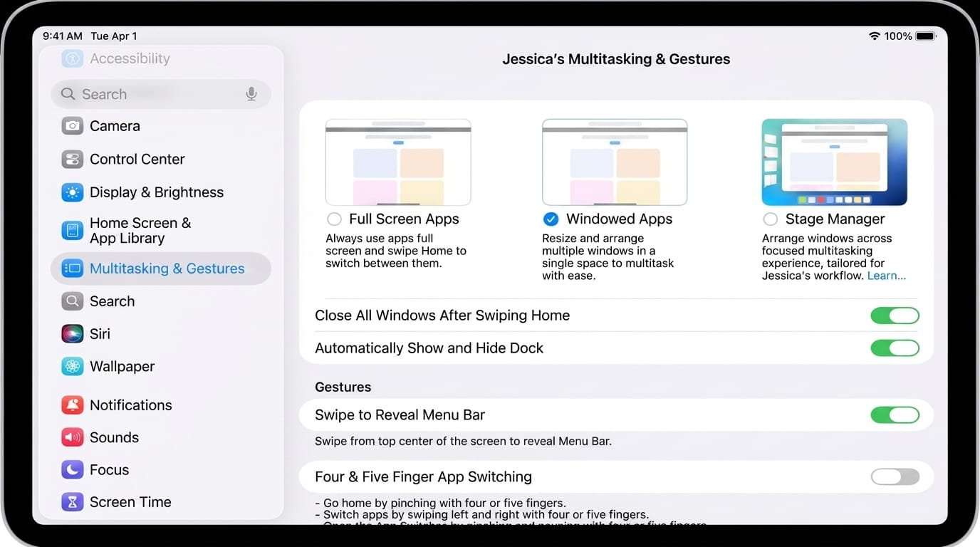Viewport: 980px width, 547px height.
Task: Click the Full Screen Apps label text
Action: (404, 219)
